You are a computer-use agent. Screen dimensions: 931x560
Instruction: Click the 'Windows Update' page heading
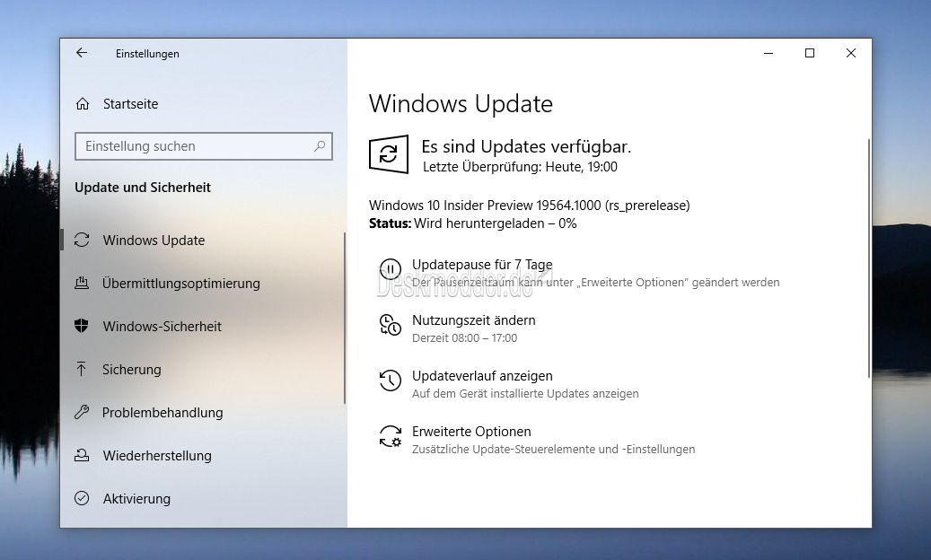click(461, 104)
